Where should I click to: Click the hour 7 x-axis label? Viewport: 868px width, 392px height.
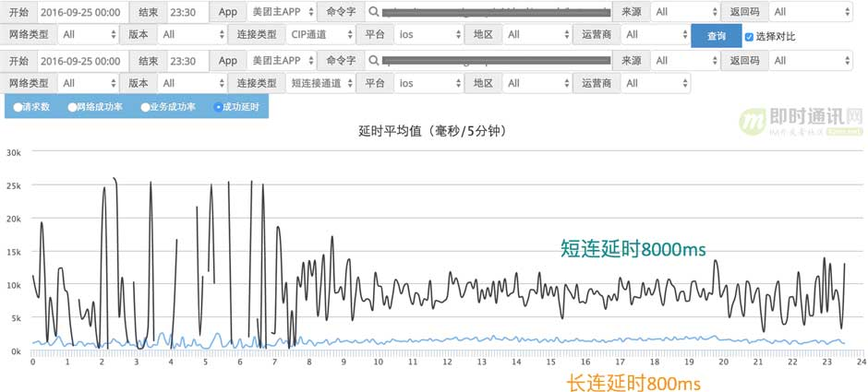tap(274, 362)
